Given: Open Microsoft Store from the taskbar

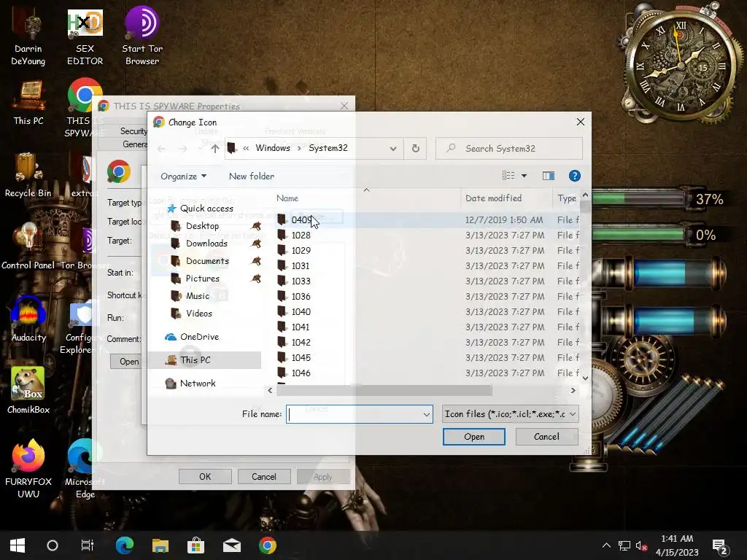Looking at the screenshot, I should (196, 545).
